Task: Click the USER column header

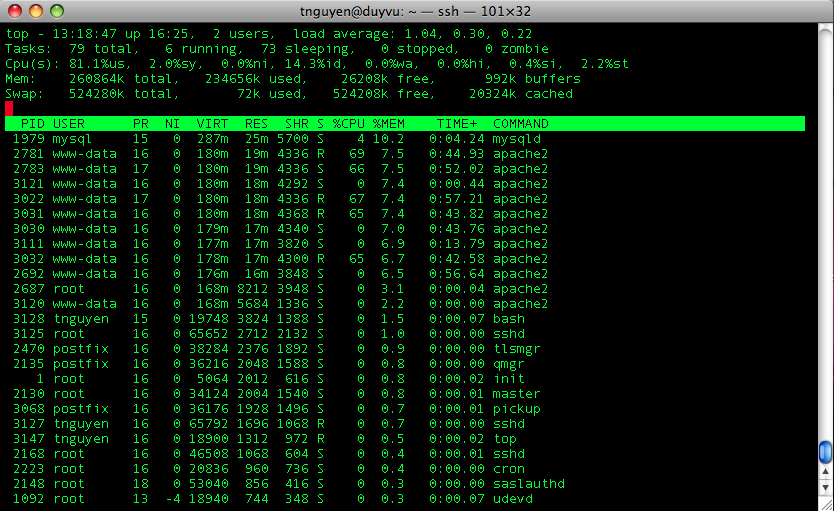Action: (x=69, y=124)
